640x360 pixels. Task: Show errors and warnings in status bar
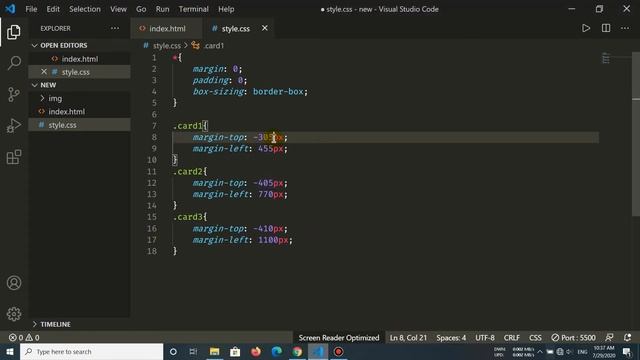24,338
